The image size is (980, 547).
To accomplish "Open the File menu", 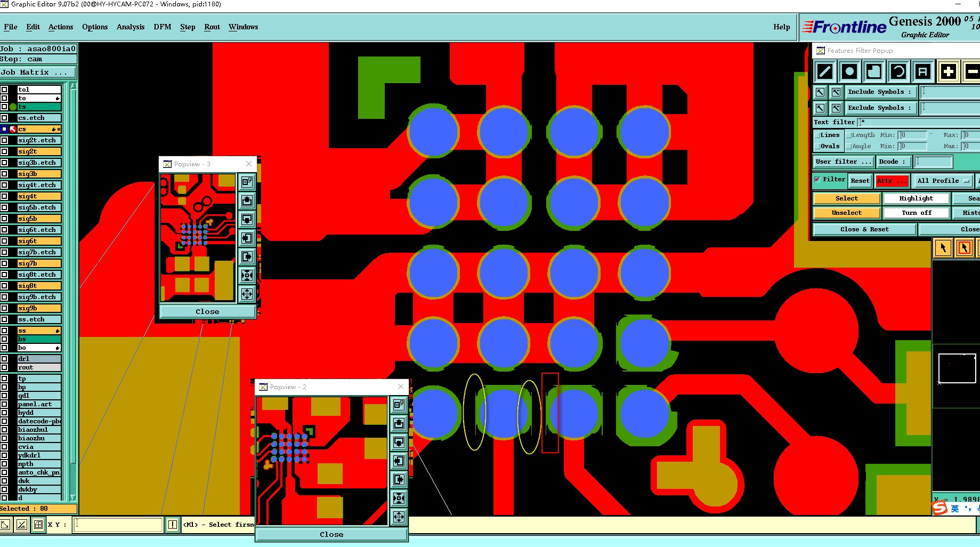I will tap(11, 27).
